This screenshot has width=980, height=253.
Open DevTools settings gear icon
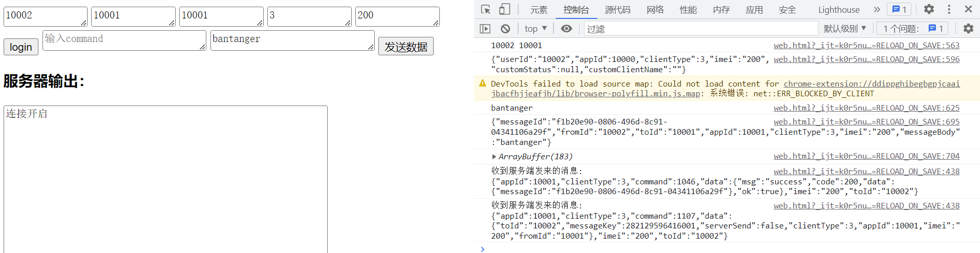pyautogui.click(x=929, y=9)
